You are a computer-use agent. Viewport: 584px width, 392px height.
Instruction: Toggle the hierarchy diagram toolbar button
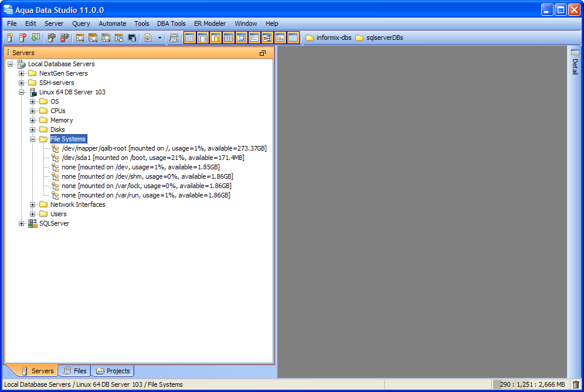(267, 38)
